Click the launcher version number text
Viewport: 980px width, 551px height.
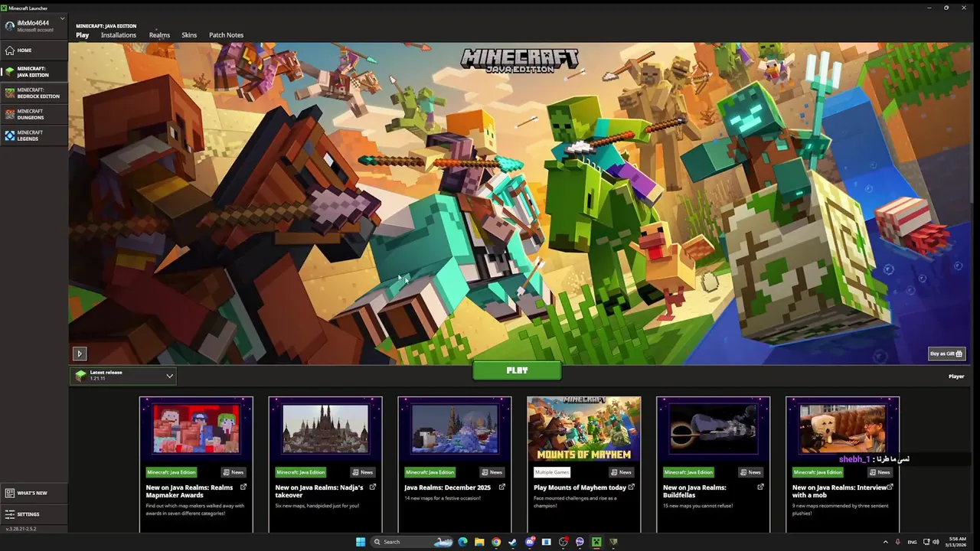(21, 529)
